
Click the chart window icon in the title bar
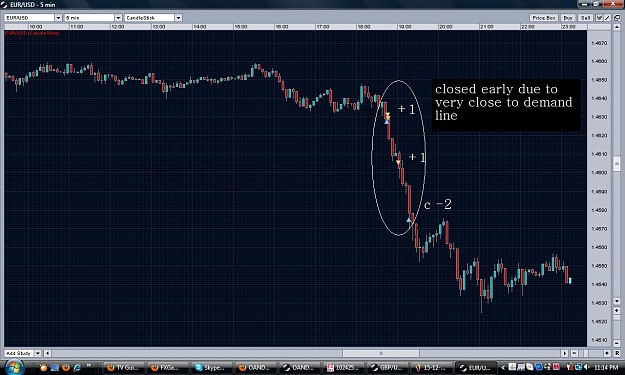4,5
